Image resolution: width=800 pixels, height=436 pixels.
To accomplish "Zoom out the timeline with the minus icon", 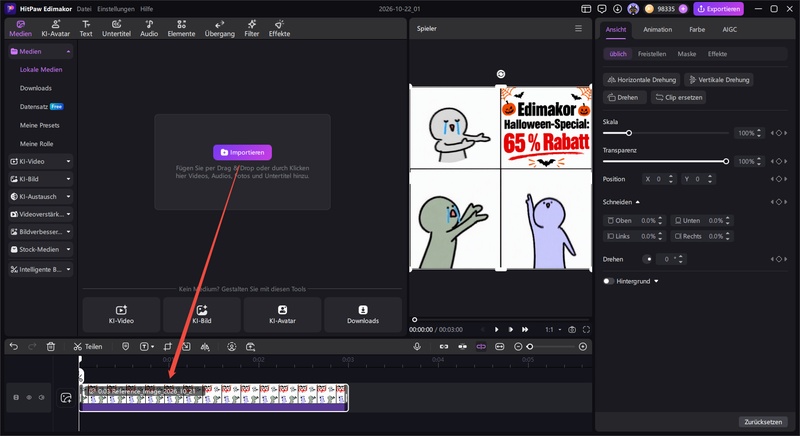I will tap(518, 347).
